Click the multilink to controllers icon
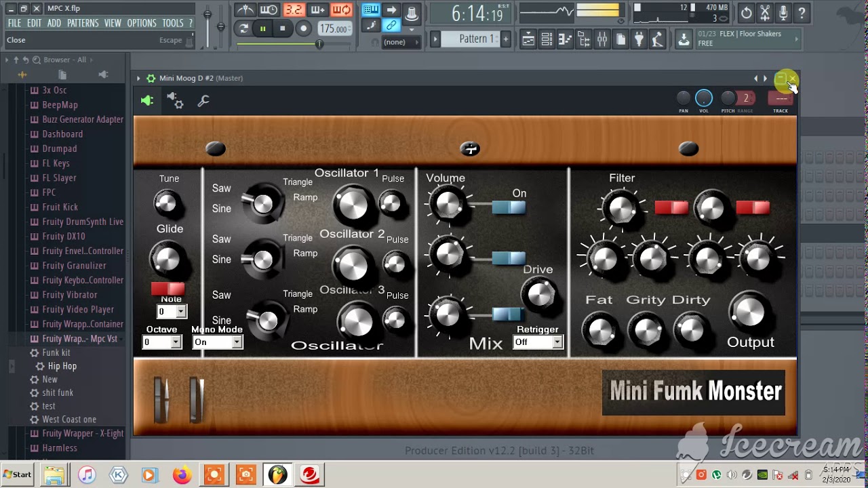 391,26
